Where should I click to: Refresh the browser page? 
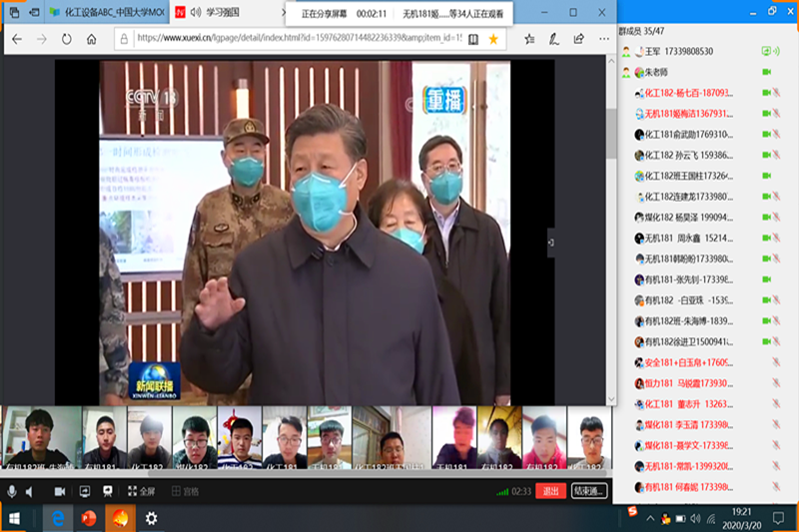coord(67,39)
